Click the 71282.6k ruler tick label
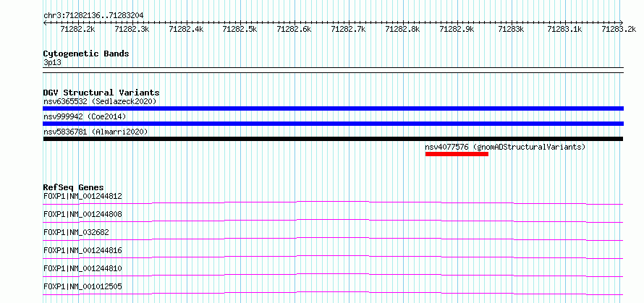 pyautogui.click(x=294, y=29)
